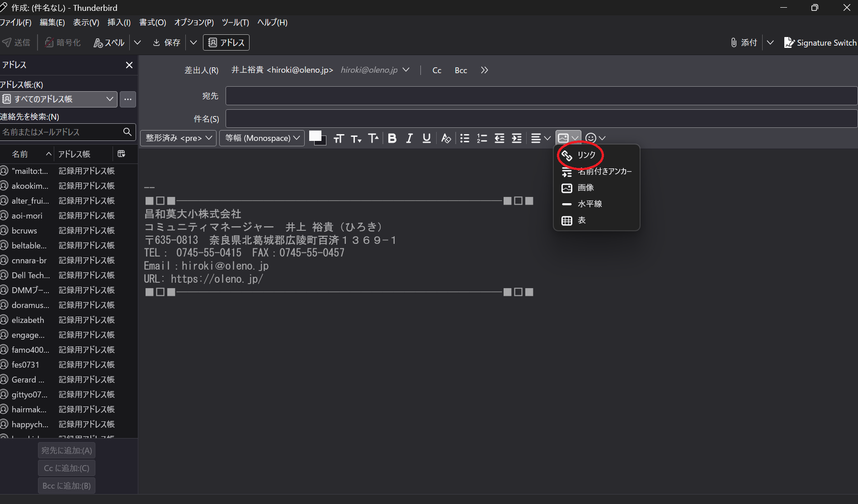This screenshot has height=504, width=858.
Task: Open the 表示(V) menu
Action: coord(86,23)
